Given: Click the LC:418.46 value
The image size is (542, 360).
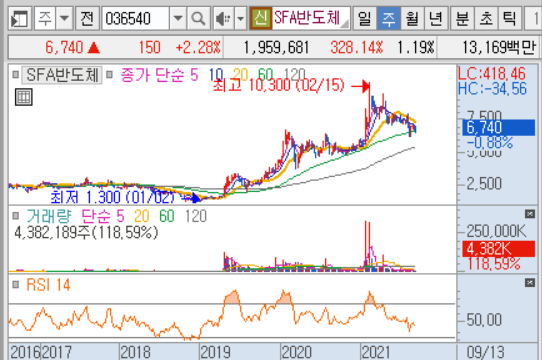Looking at the screenshot, I should click(492, 73).
